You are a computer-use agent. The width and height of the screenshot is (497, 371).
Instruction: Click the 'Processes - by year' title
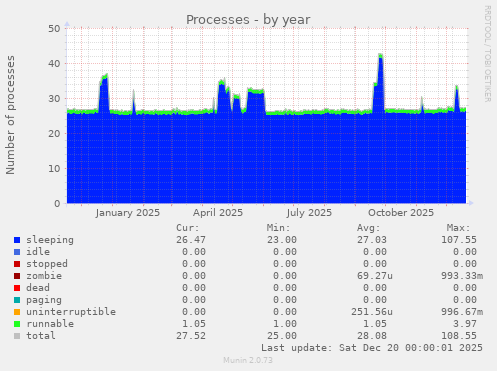248,20
